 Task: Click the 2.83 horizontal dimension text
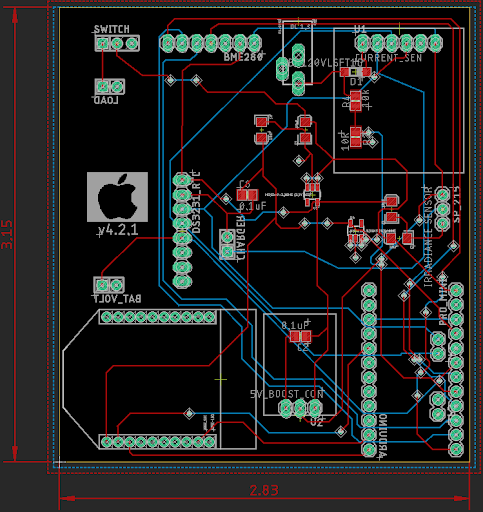264,490
